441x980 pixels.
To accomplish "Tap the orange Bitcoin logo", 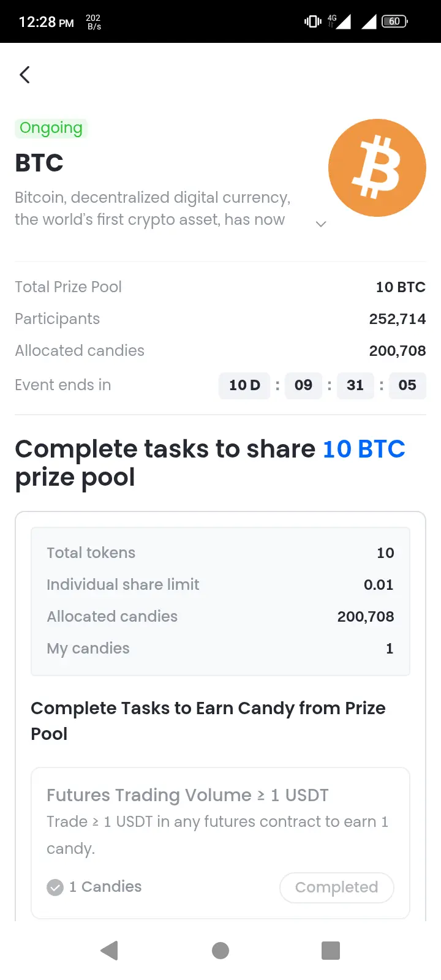I will click(x=377, y=168).
